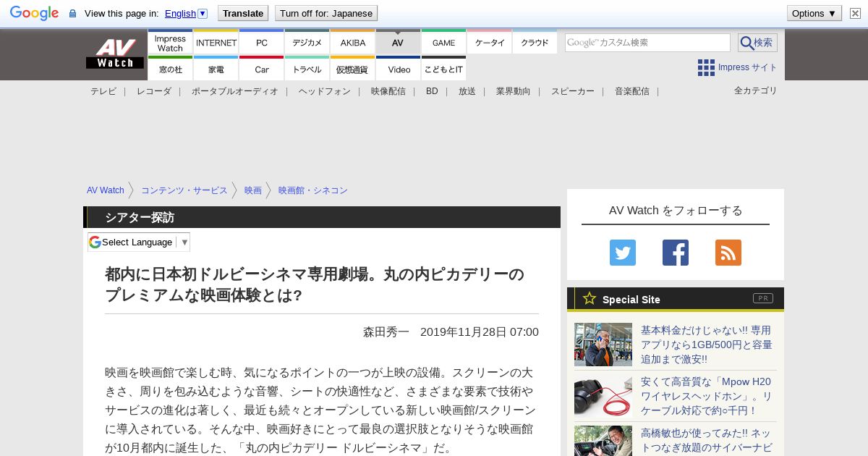This screenshot has width=868, height=456.
Task: Open the Twitter follow icon
Action: click(x=623, y=253)
